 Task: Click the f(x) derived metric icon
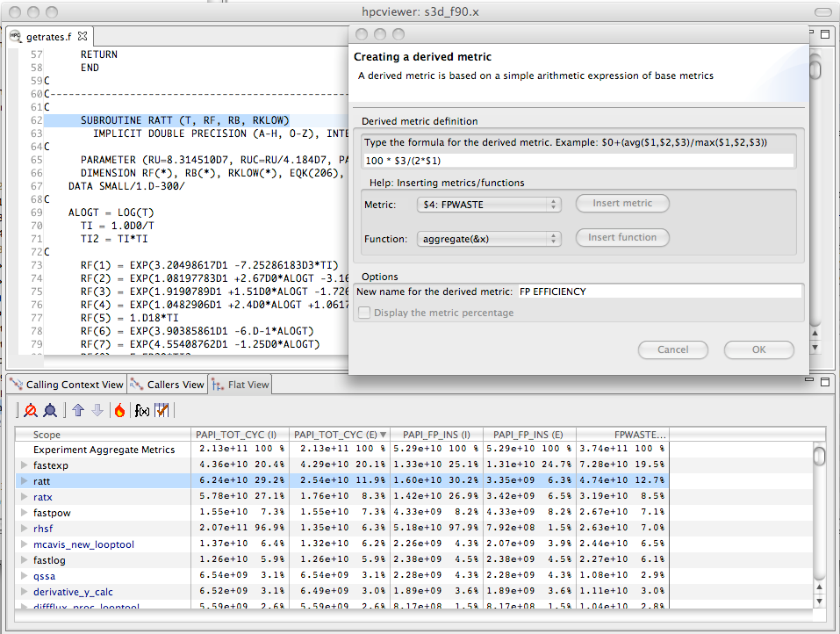coord(141,410)
